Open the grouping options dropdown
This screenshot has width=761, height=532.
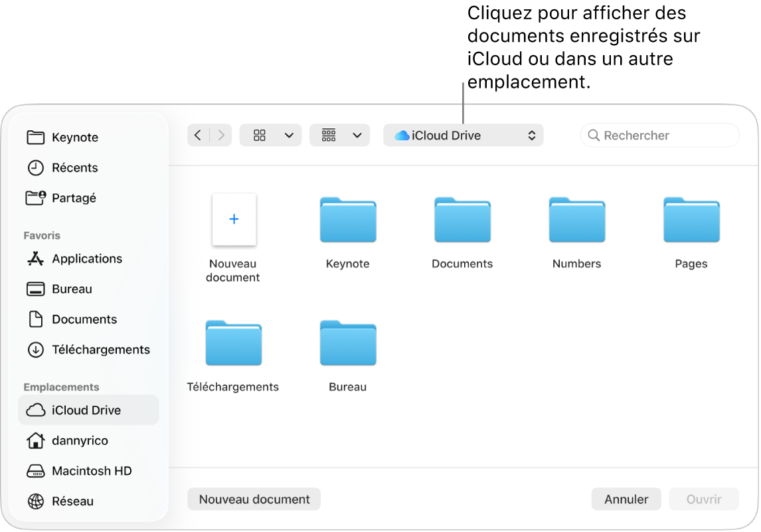[x=339, y=135]
